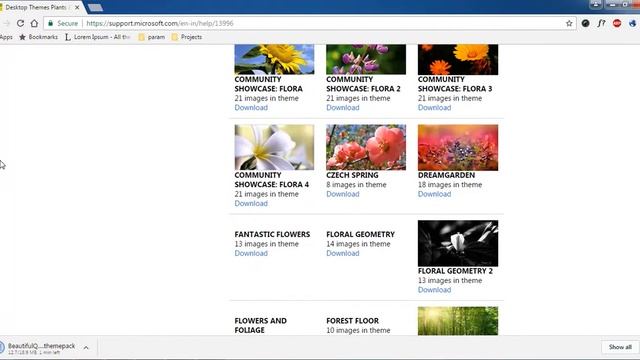640x360 pixels.
Task: Open the param bookmark folder
Action: pyautogui.click(x=151, y=37)
